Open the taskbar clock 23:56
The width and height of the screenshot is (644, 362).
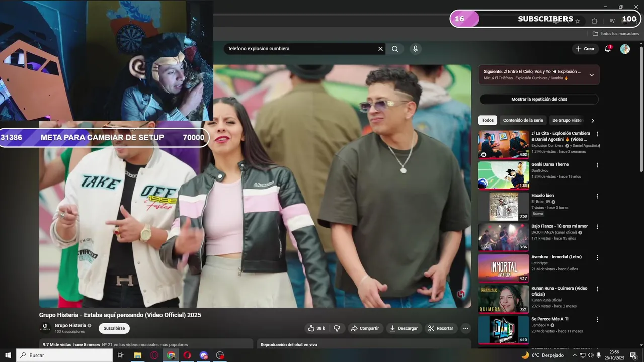coord(614,355)
